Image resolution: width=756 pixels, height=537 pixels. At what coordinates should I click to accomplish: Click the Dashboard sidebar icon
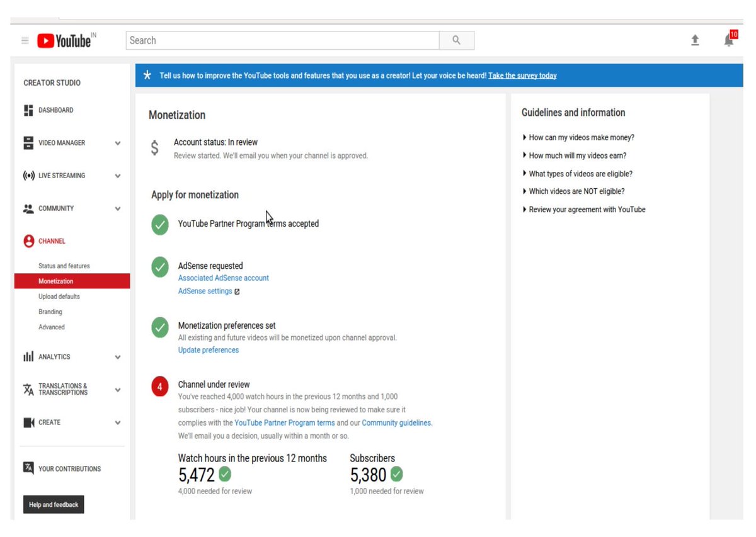(28, 110)
